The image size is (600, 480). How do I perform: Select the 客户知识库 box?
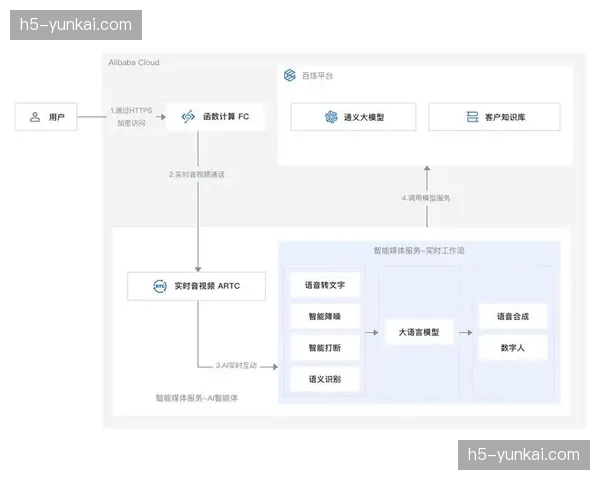494,117
